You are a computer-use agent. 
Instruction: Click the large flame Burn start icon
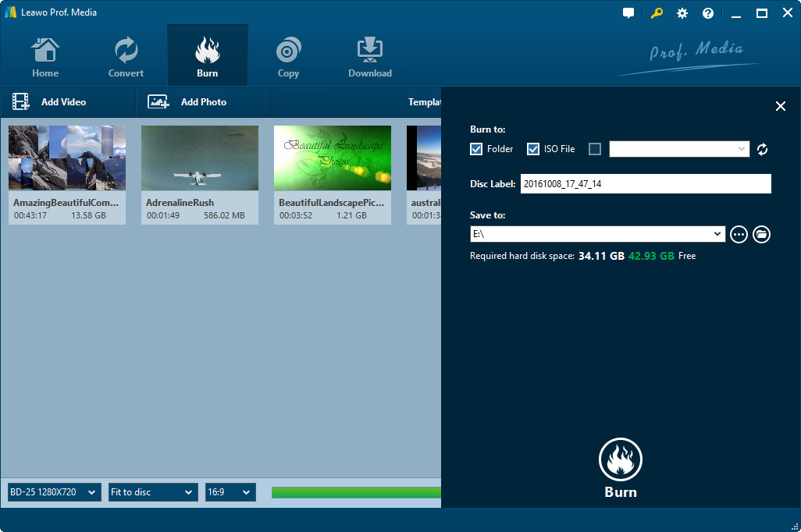pyautogui.click(x=620, y=459)
